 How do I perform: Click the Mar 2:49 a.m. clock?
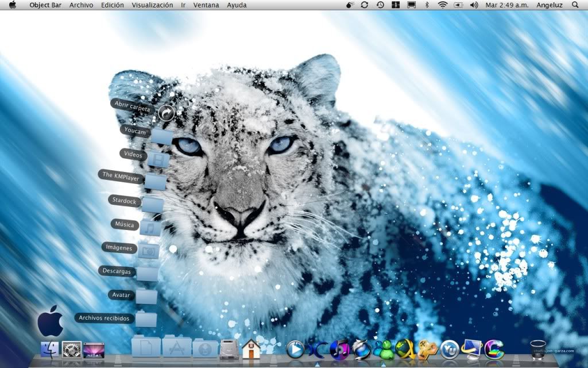click(507, 5)
